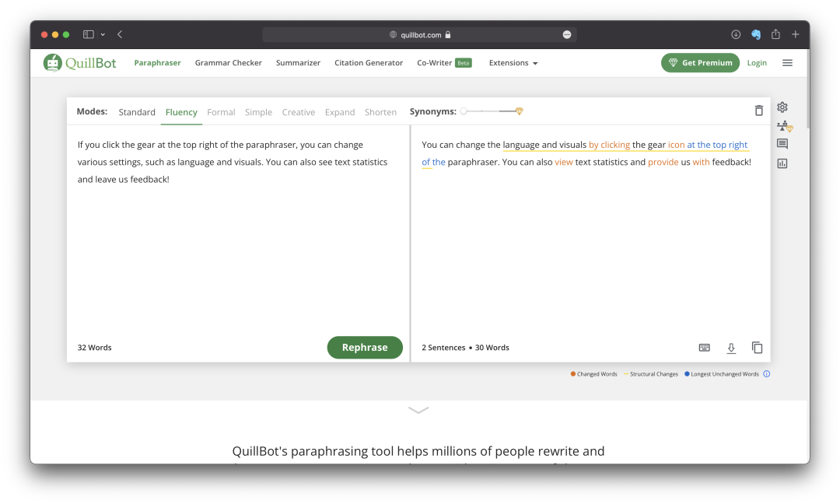This screenshot has height=504, width=840.
Task: Click the Login link
Action: pyautogui.click(x=757, y=63)
